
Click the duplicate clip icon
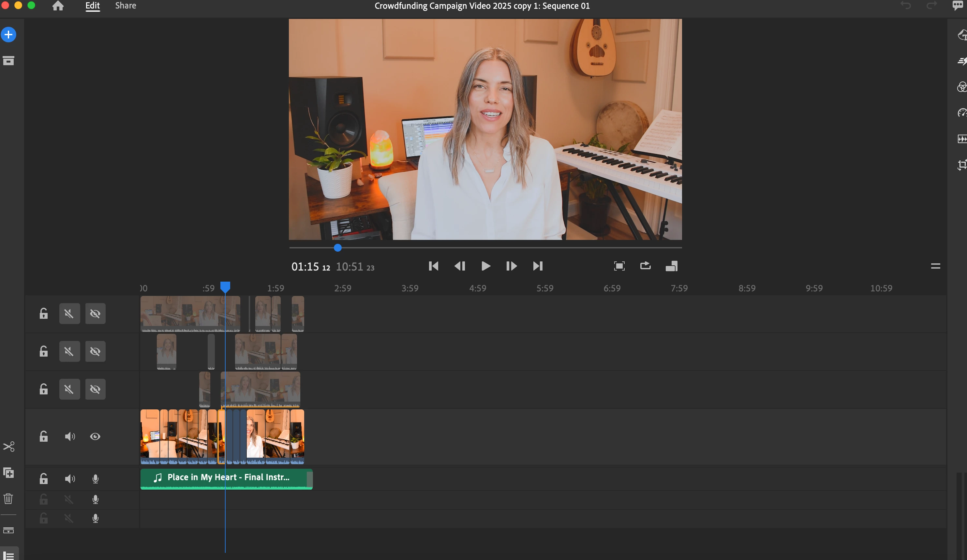(x=8, y=473)
